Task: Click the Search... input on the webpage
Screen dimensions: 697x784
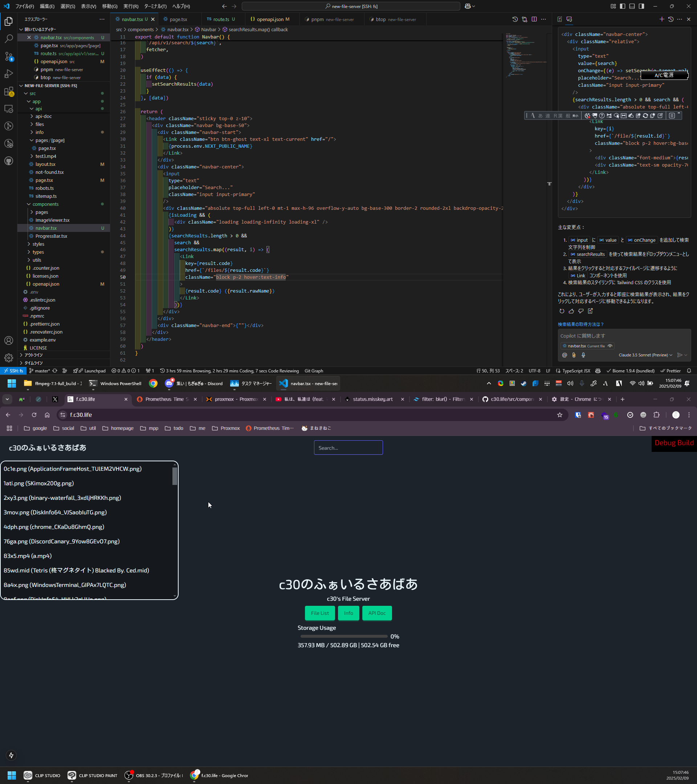Action: 348,448
